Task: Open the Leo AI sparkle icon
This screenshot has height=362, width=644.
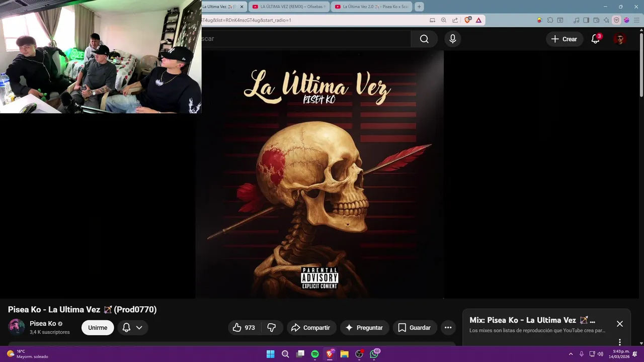Action: point(606,20)
